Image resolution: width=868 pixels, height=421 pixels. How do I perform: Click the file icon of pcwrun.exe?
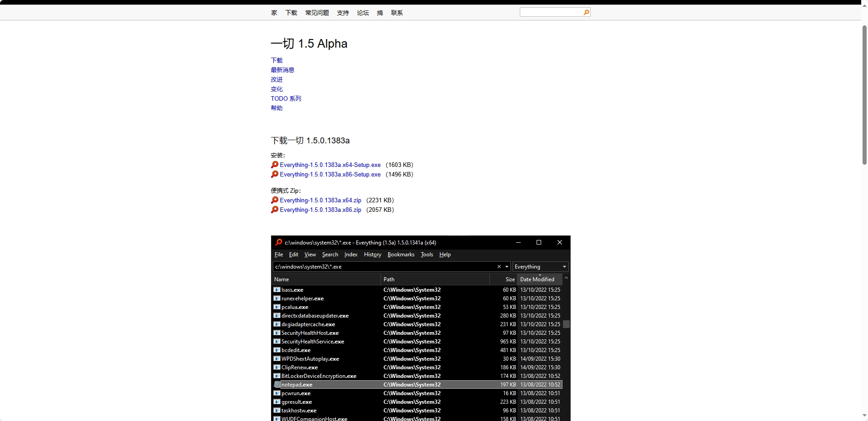[277, 393]
